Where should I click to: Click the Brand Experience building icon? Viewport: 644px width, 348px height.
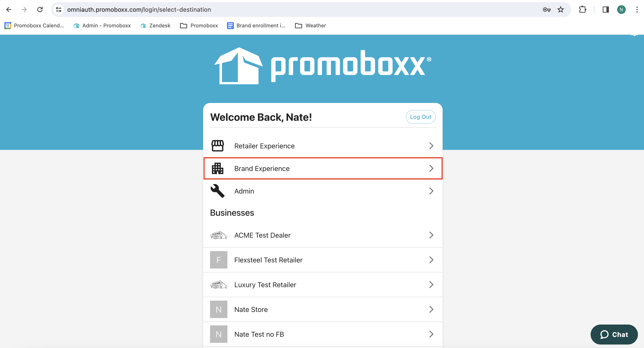[x=217, y=169]
